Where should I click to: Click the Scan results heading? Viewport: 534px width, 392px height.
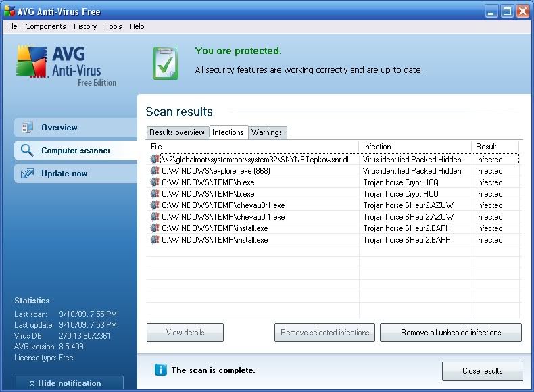click(x=179, y=112)
